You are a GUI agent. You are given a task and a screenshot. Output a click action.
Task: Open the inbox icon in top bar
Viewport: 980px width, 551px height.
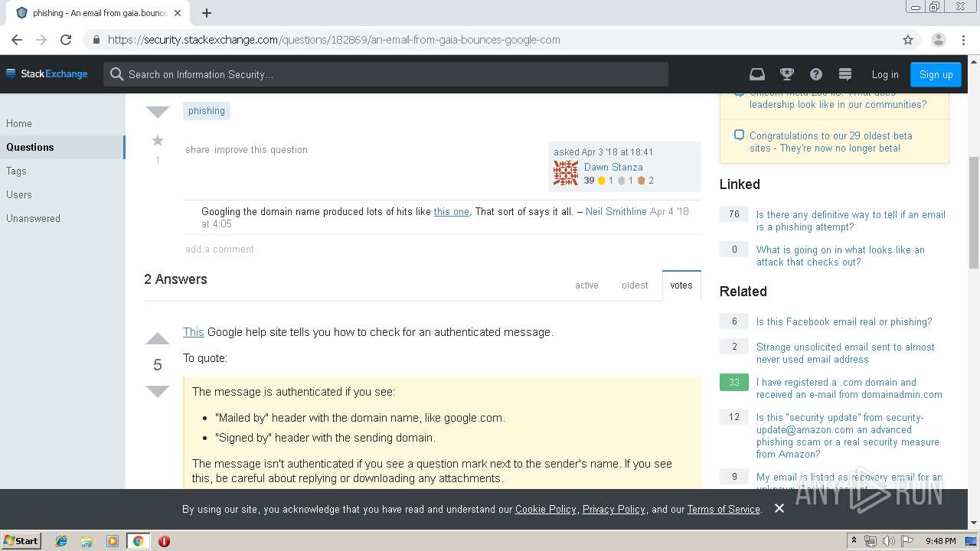pos(756,74)
